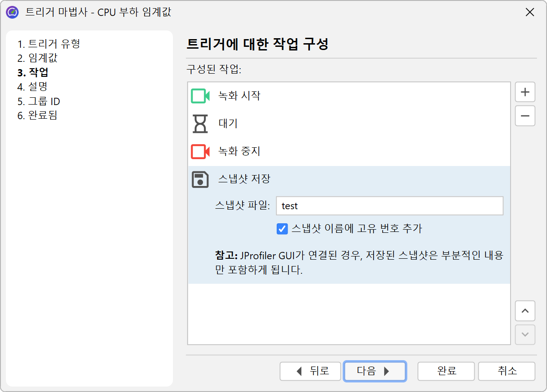Viewport: 547px width, 392px height.
Task: Go to step 1 트리거 유형
Action: click(49, 44)
